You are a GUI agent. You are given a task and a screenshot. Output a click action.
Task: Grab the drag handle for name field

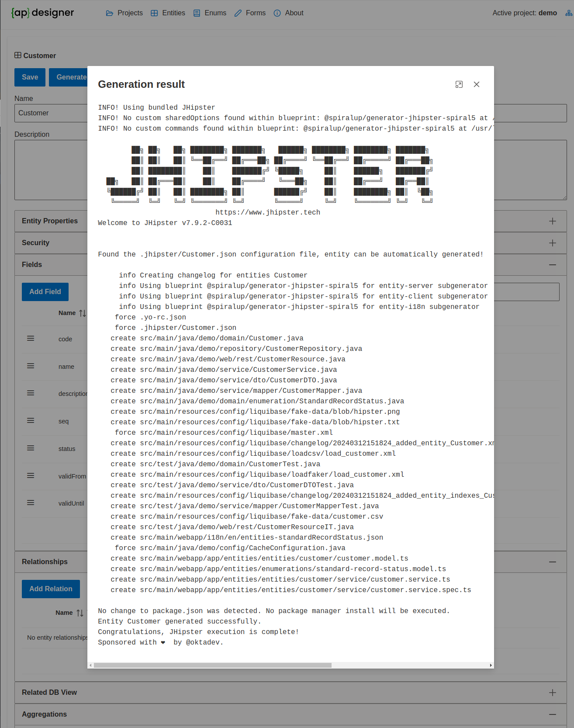[31, 366]
